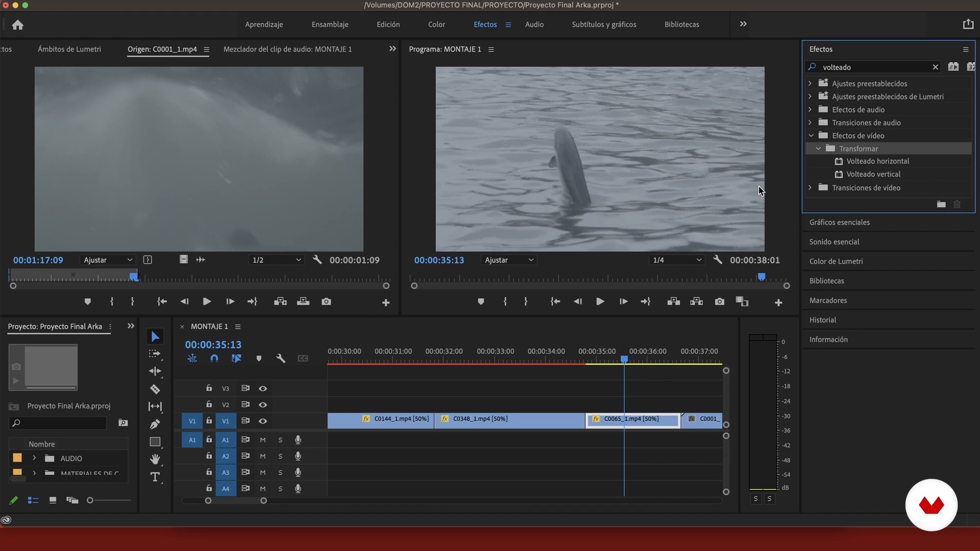Toggle linked selection in the timeline
This screenshot has height=551, width=980.
pyautogui.click(x=236, y=359)
